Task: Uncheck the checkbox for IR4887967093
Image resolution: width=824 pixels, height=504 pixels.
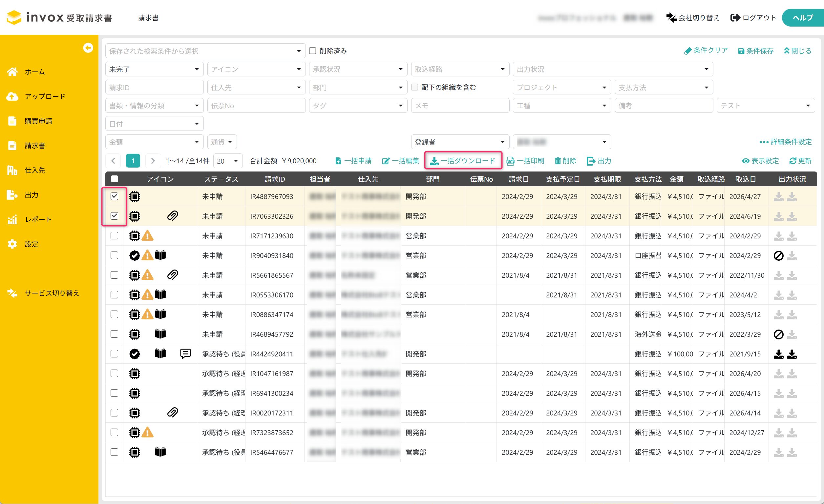Action: click(115, 196)
